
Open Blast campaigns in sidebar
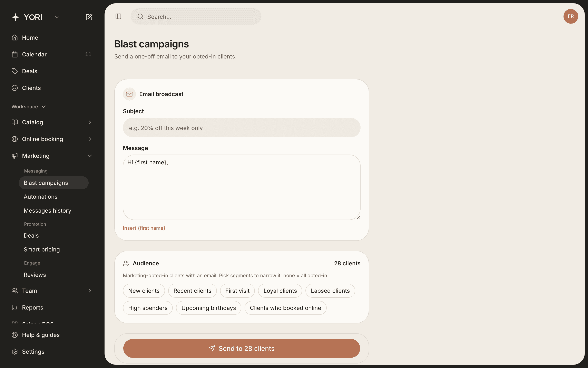(x=54, y=183)
